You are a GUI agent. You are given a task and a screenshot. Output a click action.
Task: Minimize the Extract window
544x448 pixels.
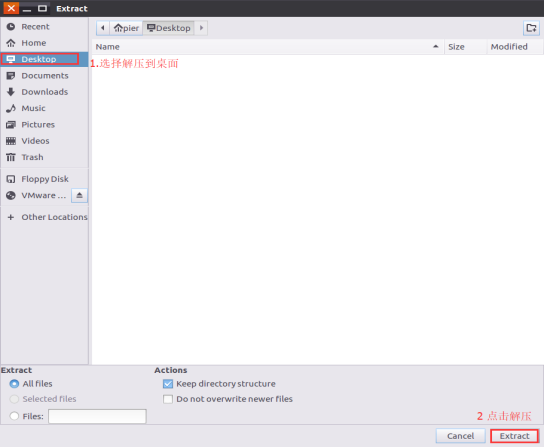[27, 9]
